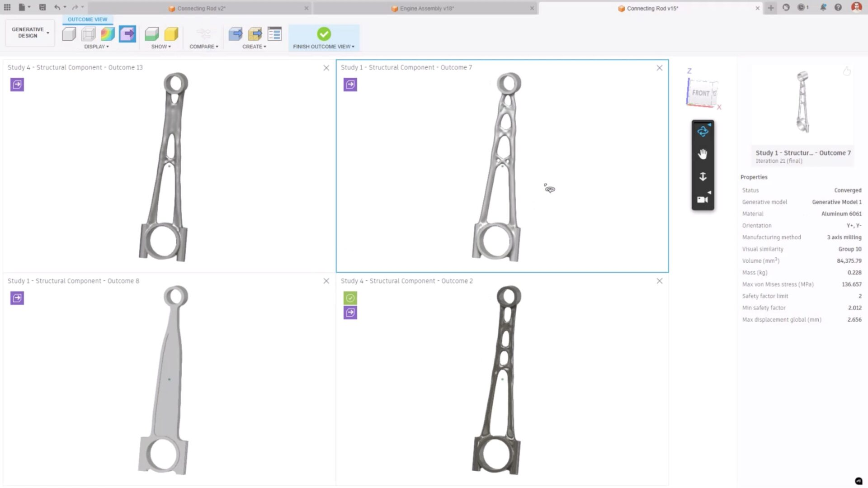Select the Zoom tool below the Pan tool
The width and height of the screenshot is (868, 488).
[x=703, y=176]
